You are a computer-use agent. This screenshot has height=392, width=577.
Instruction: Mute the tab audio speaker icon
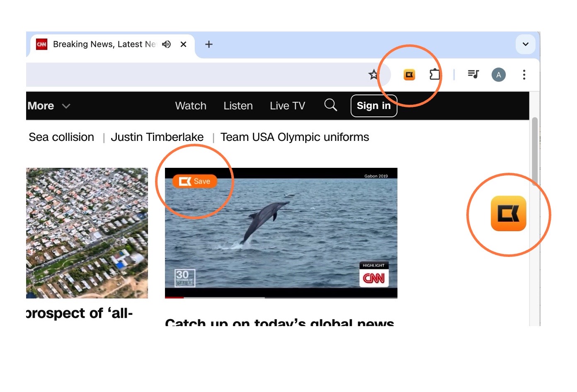(167, 44)
